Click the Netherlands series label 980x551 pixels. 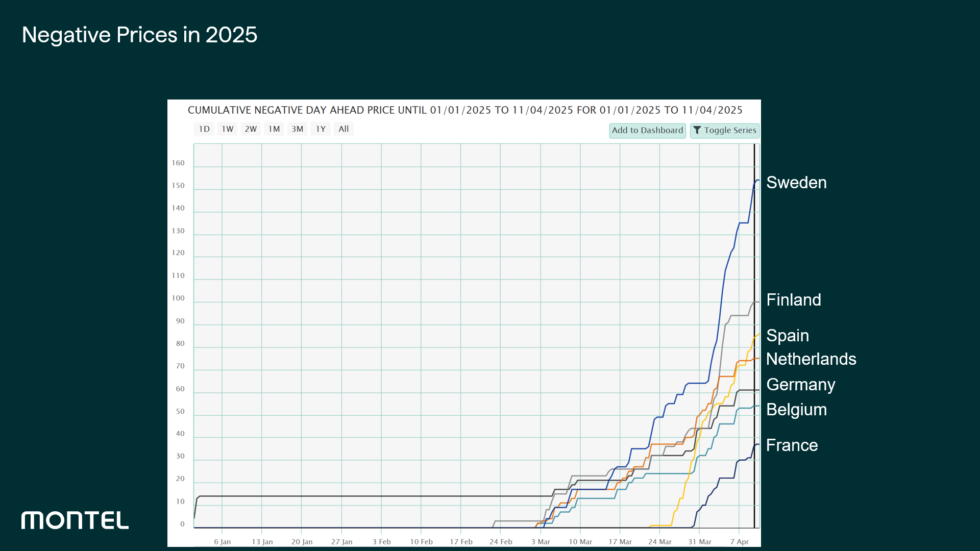pyautogui.click(x=811, y=359)
